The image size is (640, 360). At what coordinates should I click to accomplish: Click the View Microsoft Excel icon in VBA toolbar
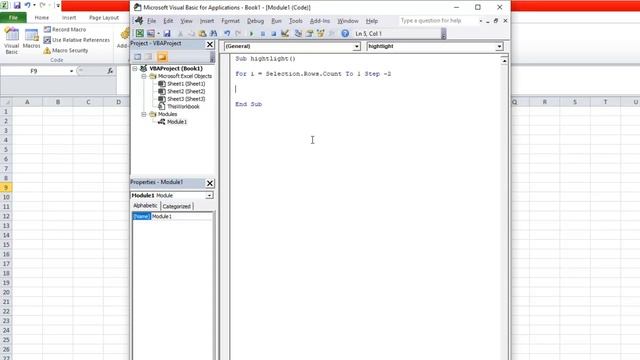click(x=140, y=33)
